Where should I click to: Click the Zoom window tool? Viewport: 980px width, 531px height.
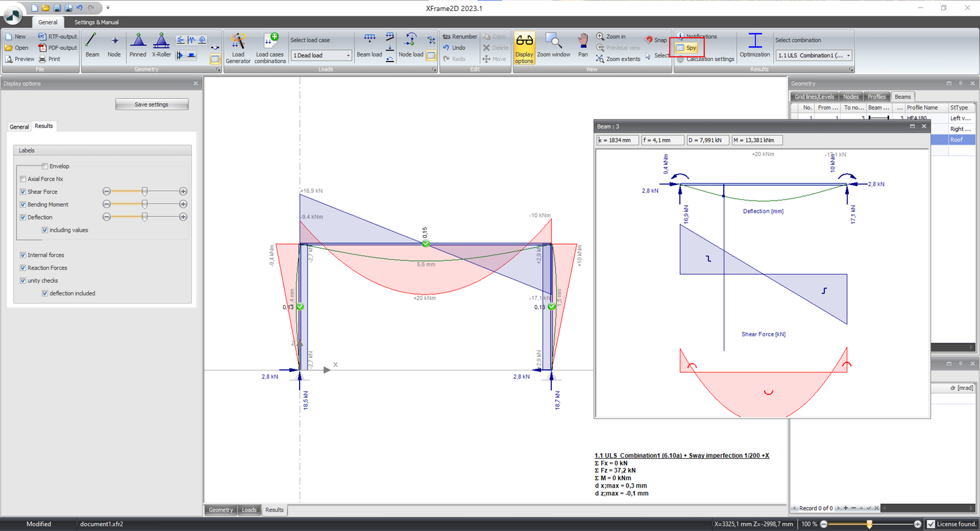point(553,45)
